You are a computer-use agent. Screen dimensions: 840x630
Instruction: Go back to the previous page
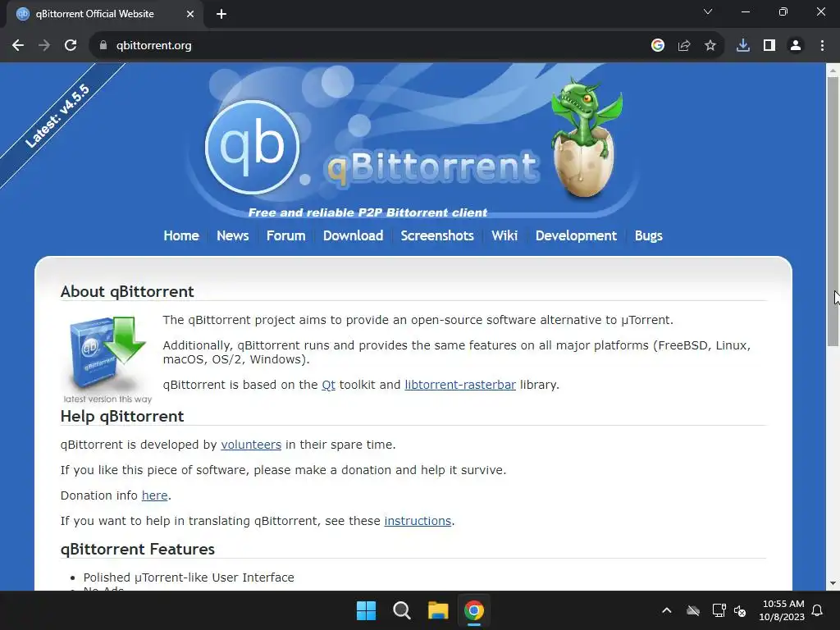[x=18, y=46]
